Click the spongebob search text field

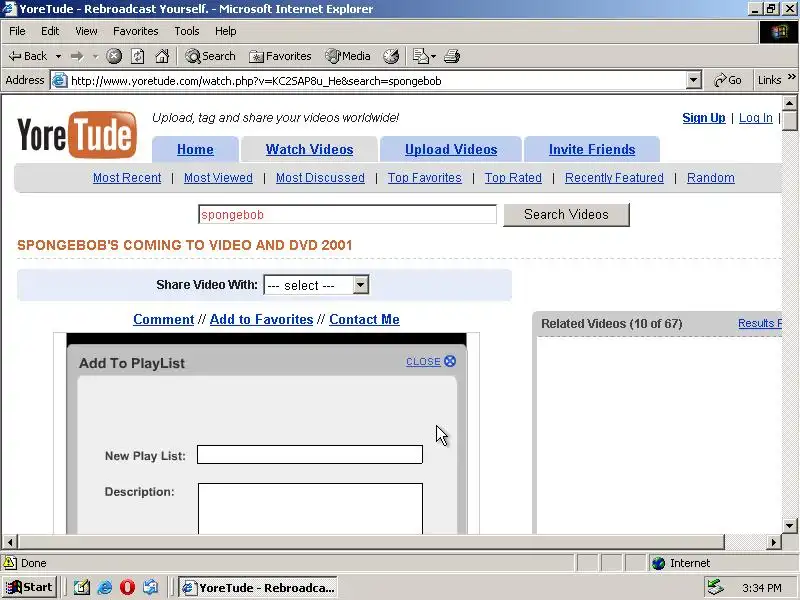click(347, 214)
